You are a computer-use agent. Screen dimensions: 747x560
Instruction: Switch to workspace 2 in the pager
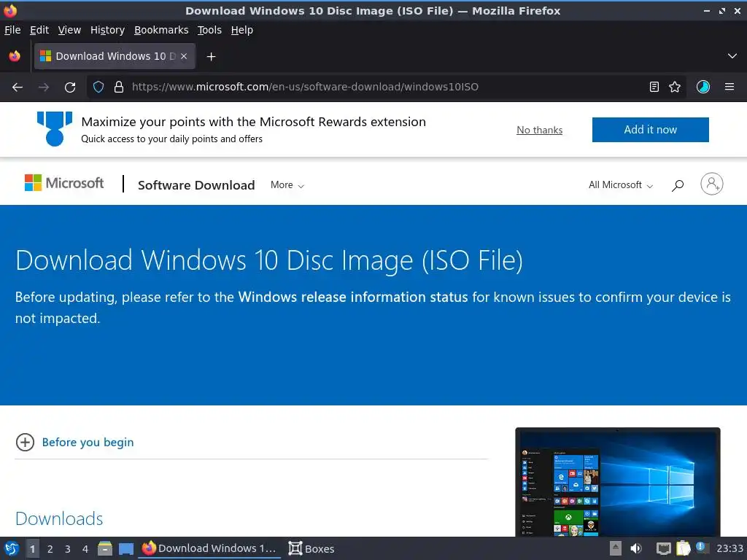click(x=50, y=549)
